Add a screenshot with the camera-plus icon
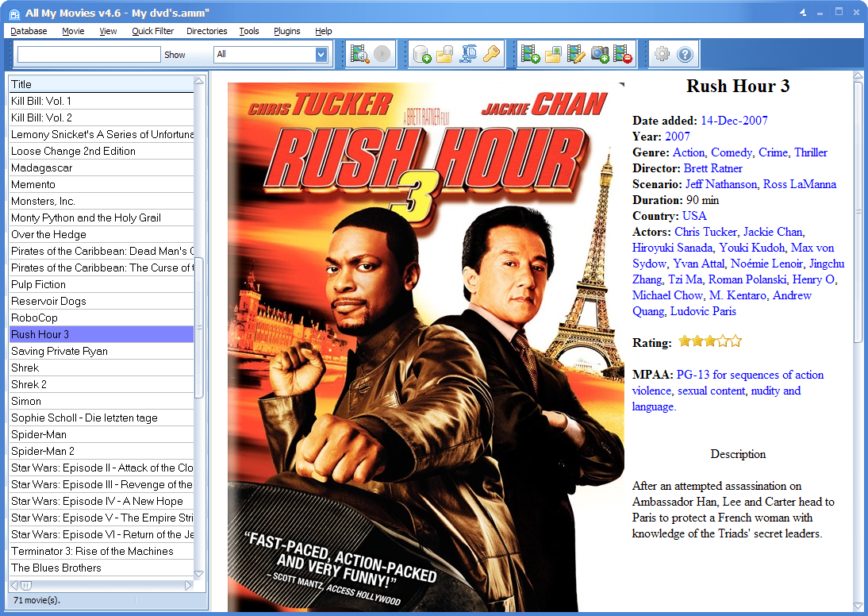The image size is (868, 616). [x=600, y=54]
